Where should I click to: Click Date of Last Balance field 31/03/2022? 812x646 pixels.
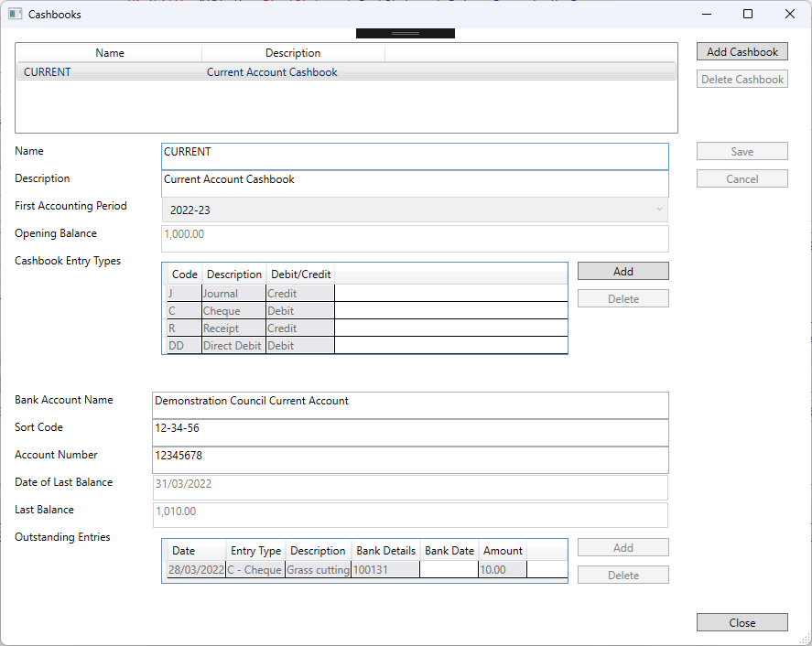pos(410,488)
